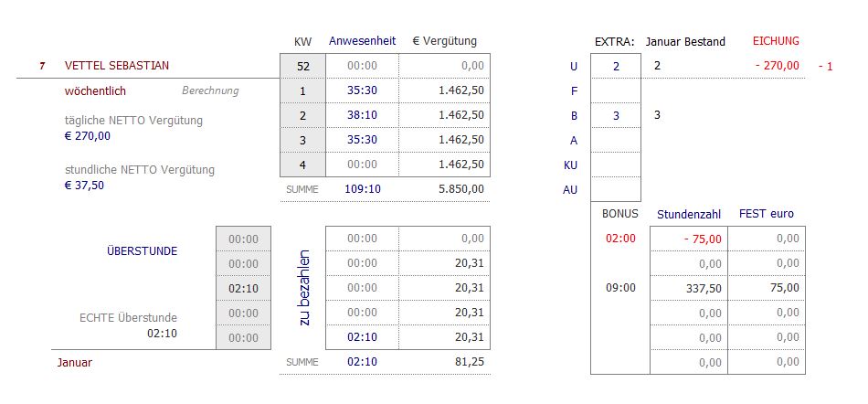Screen dimensions: 868x404
Task: Click the empty KU extra field
Action: (x=616, y=165)
